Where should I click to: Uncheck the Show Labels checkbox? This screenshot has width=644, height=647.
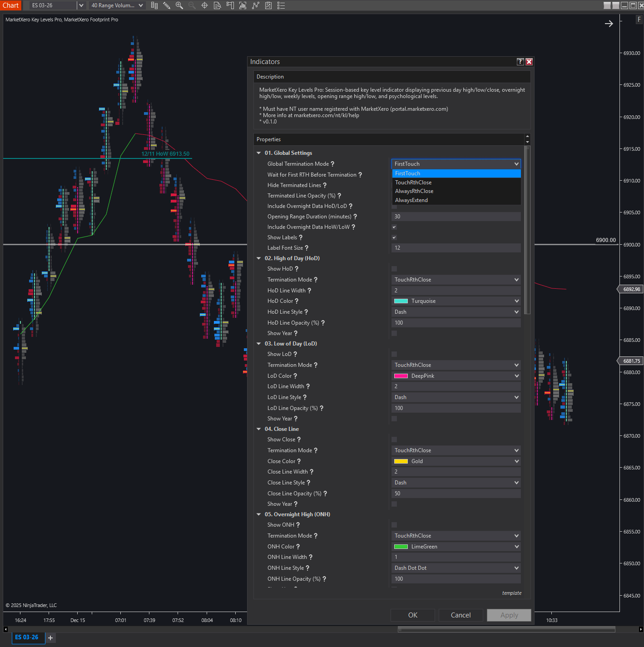coord(394,237)
